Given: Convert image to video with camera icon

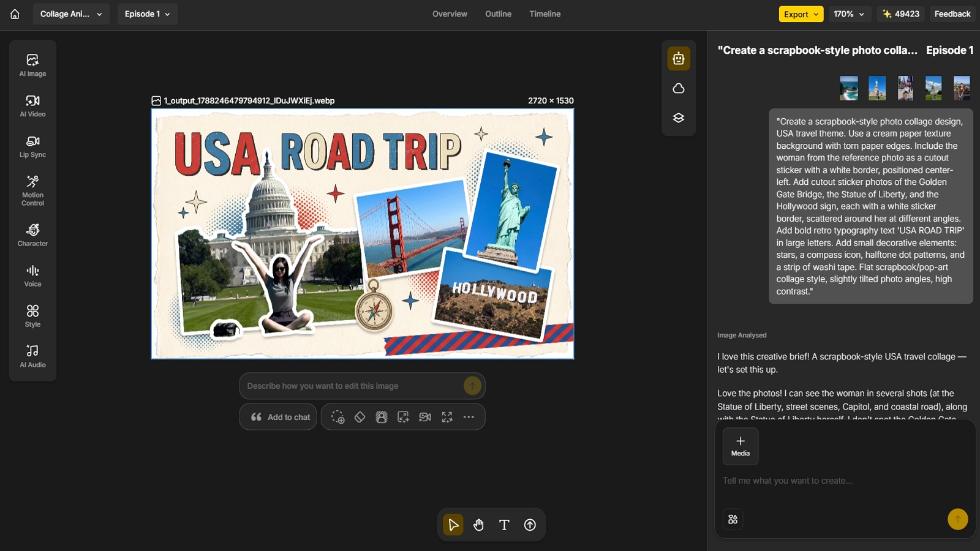Looking at the screenshot, I should (x=425, y=417).
